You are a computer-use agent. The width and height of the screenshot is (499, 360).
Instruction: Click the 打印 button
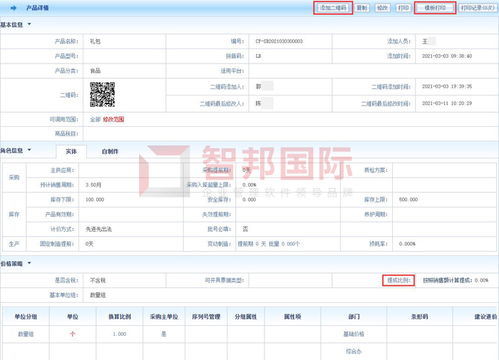(403, 8)
